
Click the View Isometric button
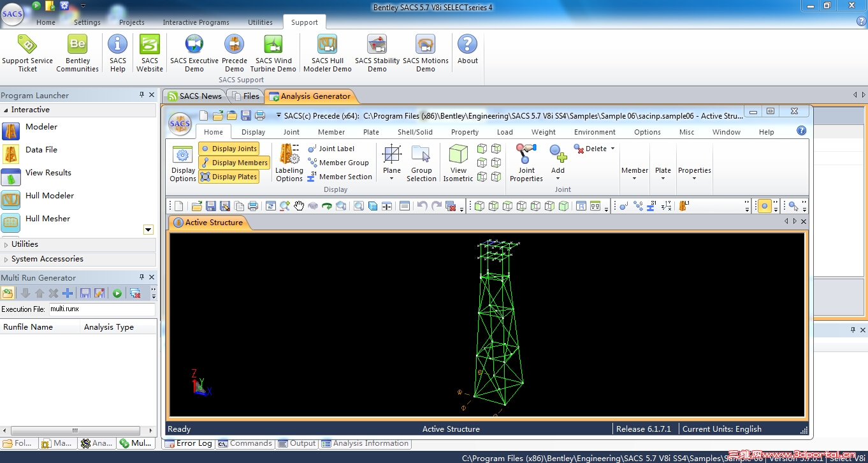(458, 164)
